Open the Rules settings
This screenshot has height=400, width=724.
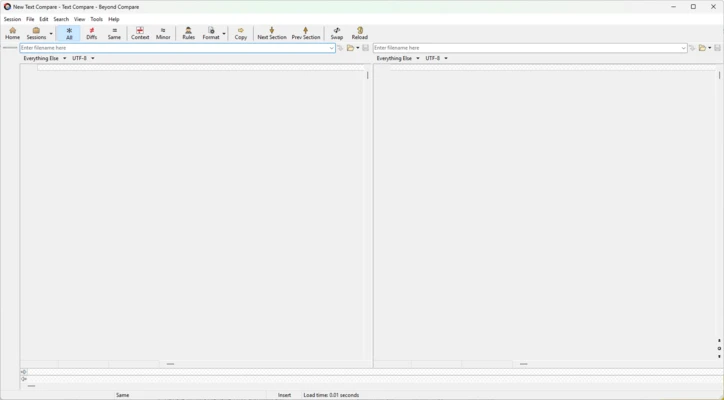tap(188, 33)
